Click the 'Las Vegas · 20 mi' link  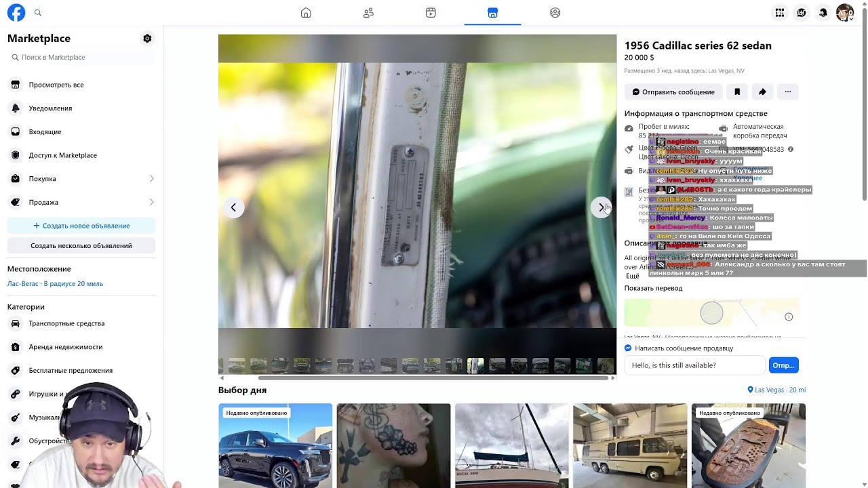tap(776, 390)
